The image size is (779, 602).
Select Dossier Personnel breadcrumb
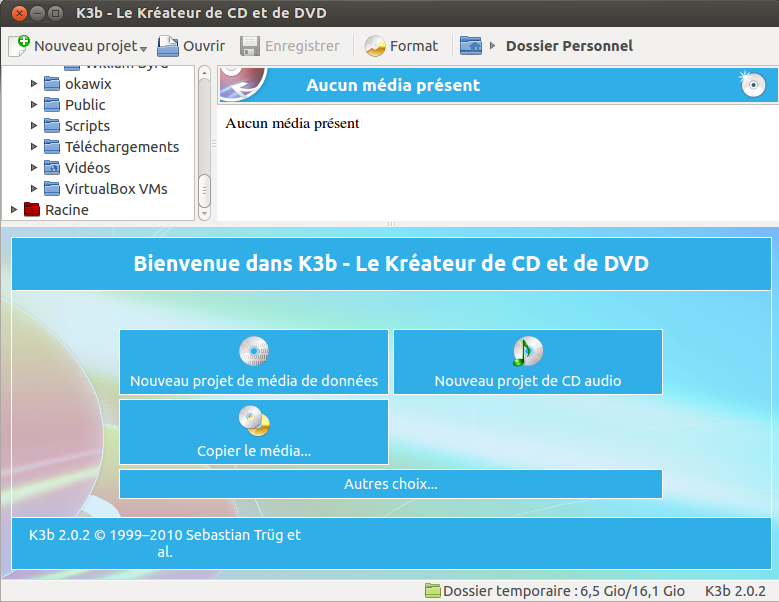pyautogui.click(x=569, y=46)
